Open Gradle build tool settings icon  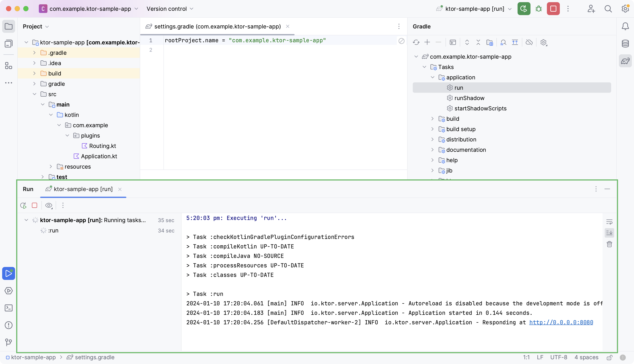pyautogui.click(x=543, y=42)
